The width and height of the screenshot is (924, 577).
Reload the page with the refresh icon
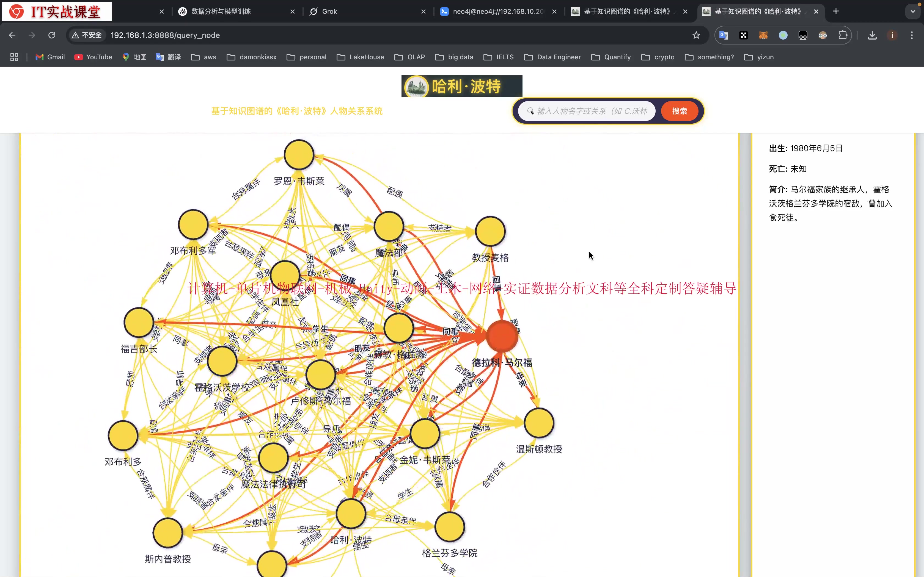tap(51, 35)
